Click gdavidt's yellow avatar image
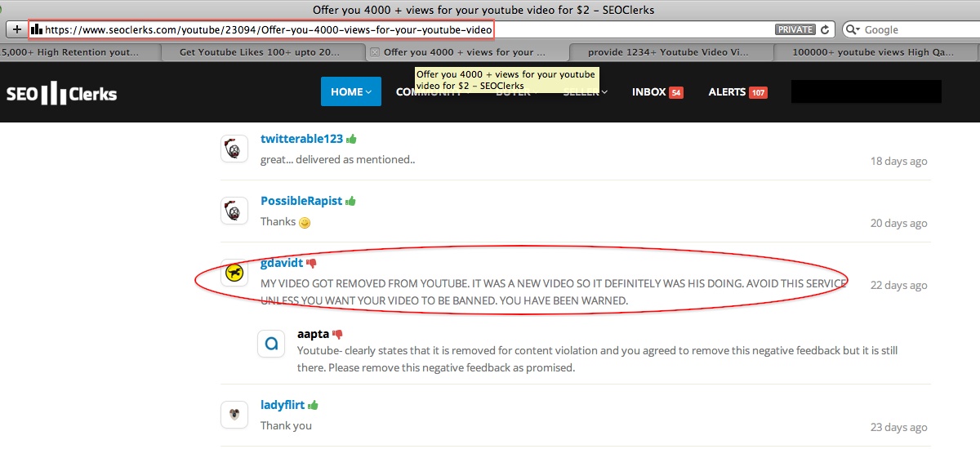 click(x=234, y=273)
